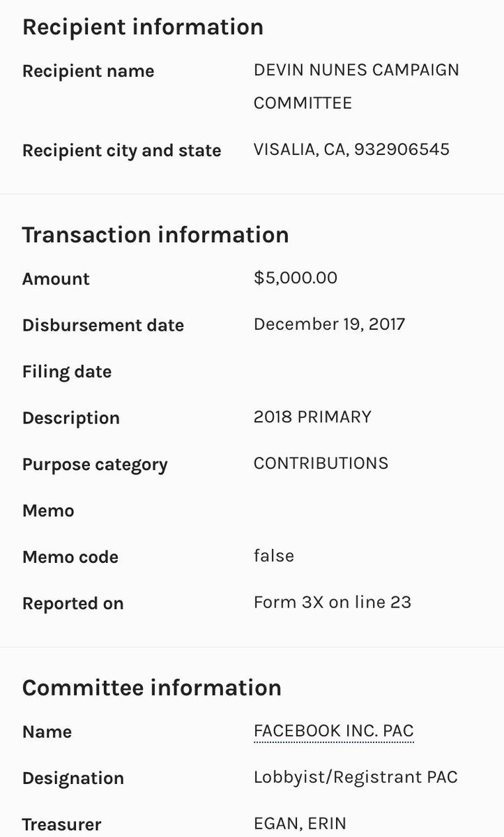Click the Memo code value false
This screenshot has height=837, width=504.
(274, 556)
